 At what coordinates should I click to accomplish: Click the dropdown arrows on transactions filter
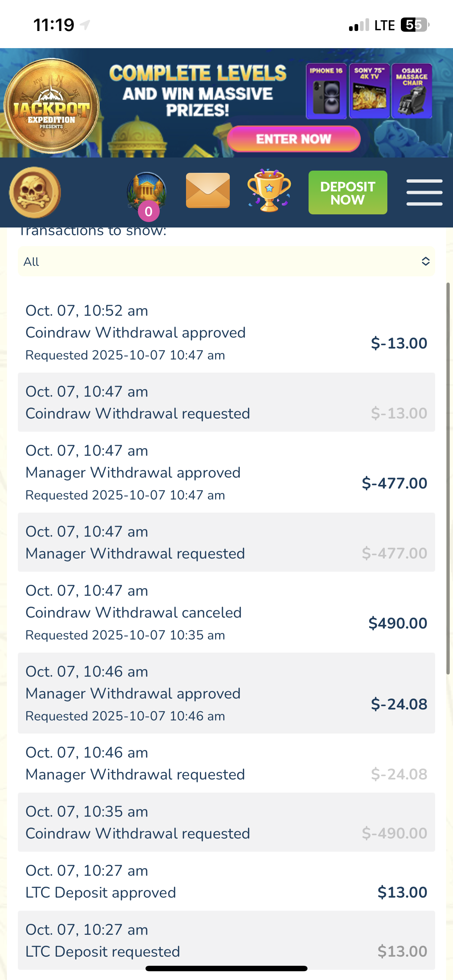click(426, 261)
